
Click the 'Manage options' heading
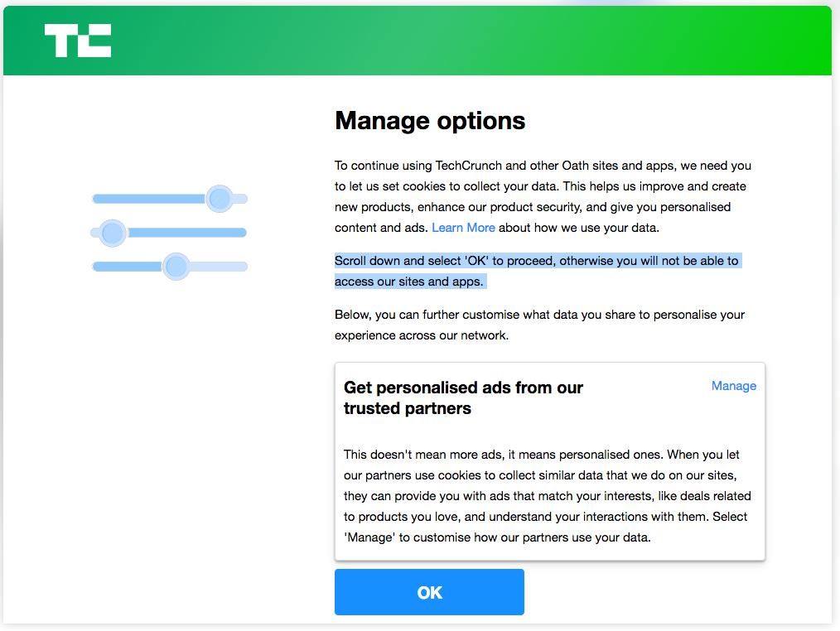coord(430,121)
